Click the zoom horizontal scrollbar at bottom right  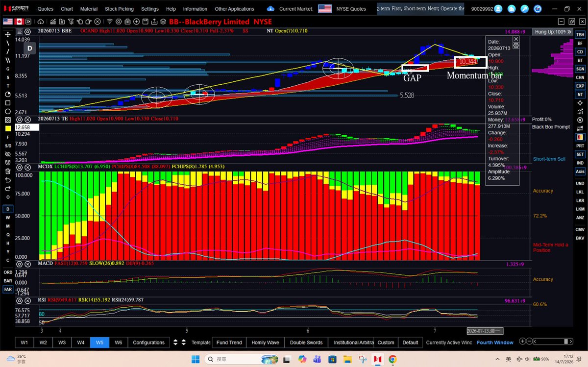click(553, 342)
